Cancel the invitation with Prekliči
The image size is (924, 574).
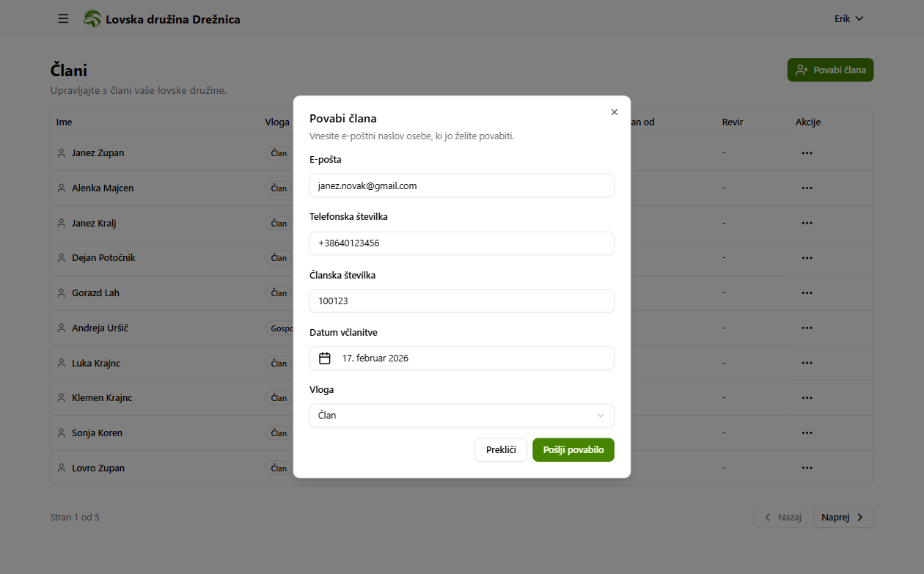coord(500,450)
